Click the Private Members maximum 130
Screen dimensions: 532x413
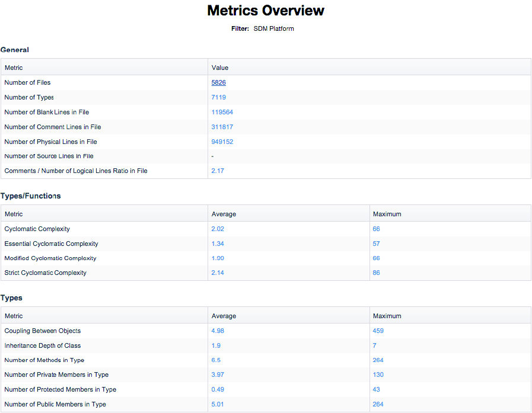click(x=378, y=374)
